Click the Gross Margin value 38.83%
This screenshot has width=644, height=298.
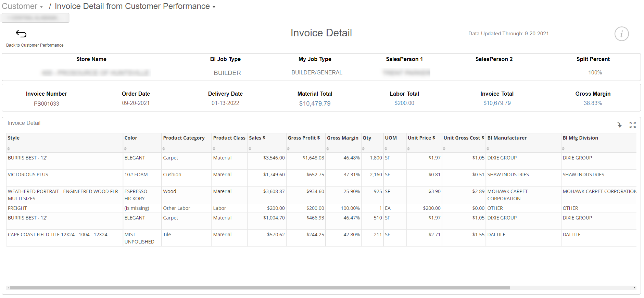(593, 103)
